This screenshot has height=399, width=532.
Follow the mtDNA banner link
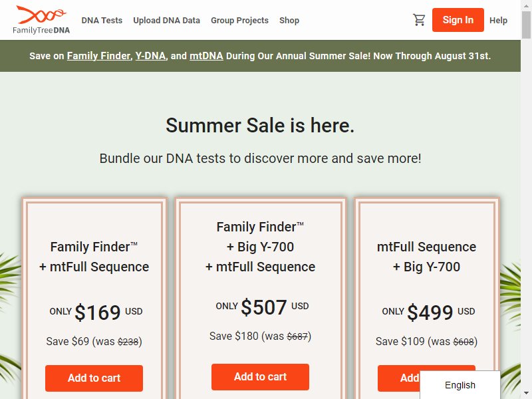[x=206, y=56]
